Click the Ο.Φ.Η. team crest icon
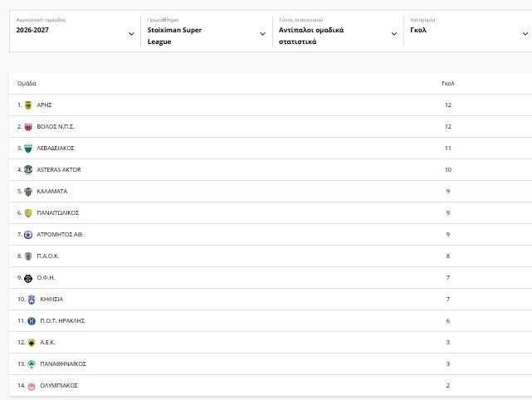The width and height of the screenshot is (532, 400). pos(28,278)
